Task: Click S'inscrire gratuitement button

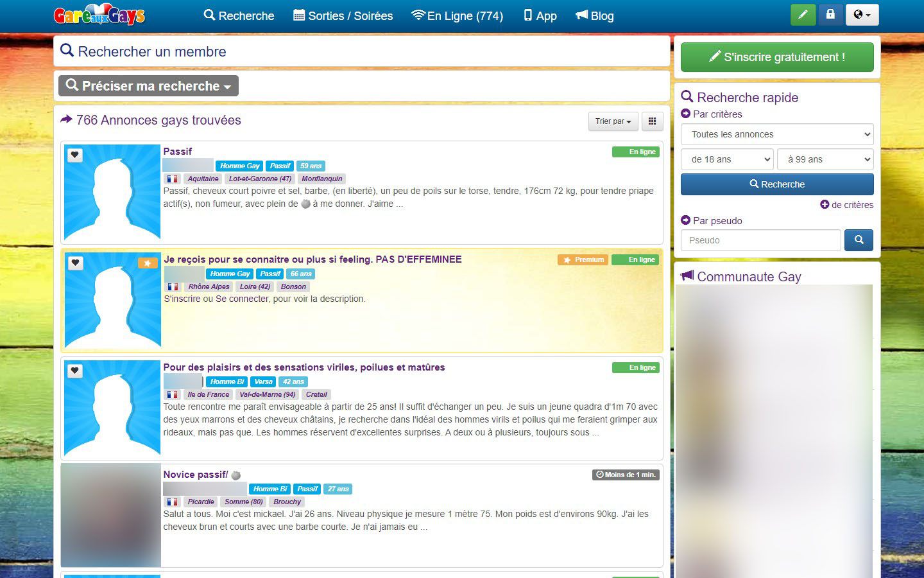Action: point(777,57)
